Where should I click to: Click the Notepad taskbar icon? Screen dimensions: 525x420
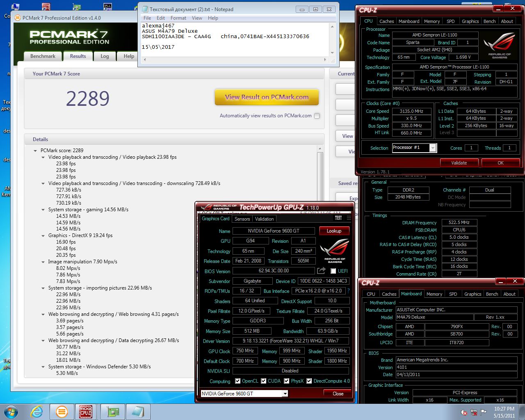[x=138, y=411]
